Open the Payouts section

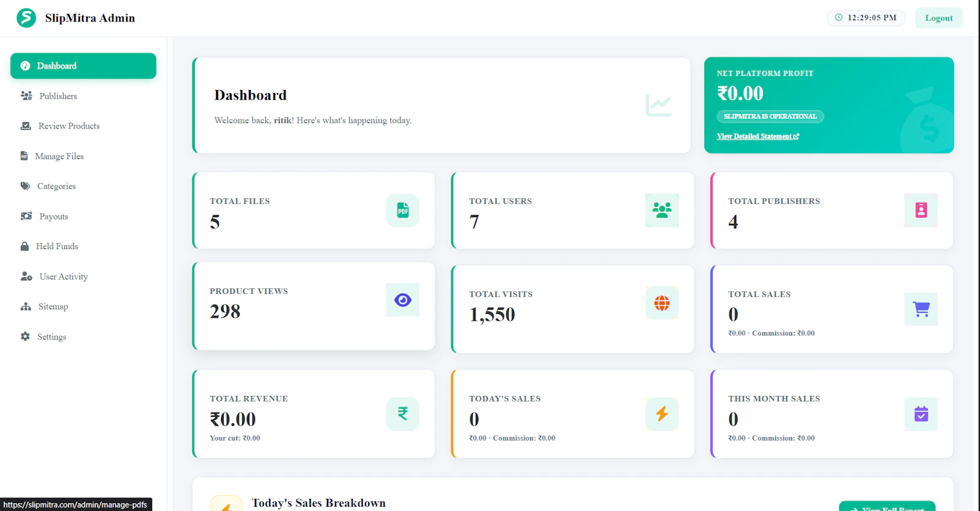(x=83, y=216)
